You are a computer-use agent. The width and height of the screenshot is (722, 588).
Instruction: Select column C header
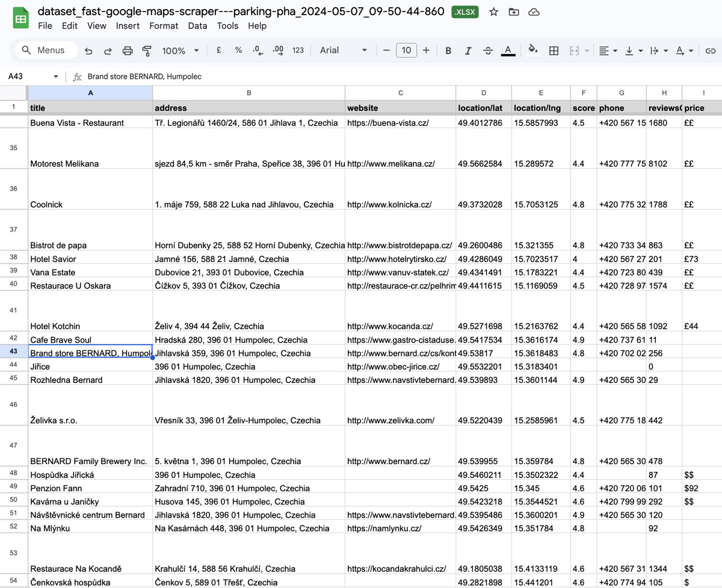[401, 93]
